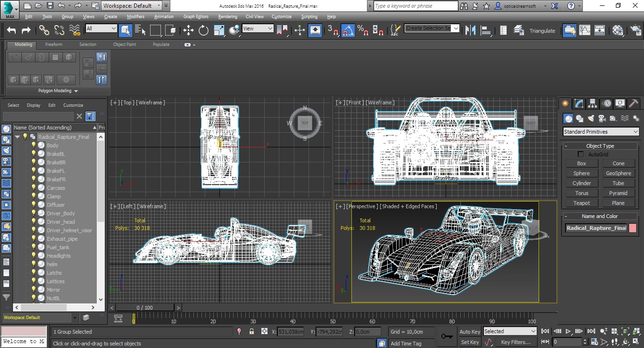Open the selection filter All dropdown
644x348 pixels.
tap(101, 29)
